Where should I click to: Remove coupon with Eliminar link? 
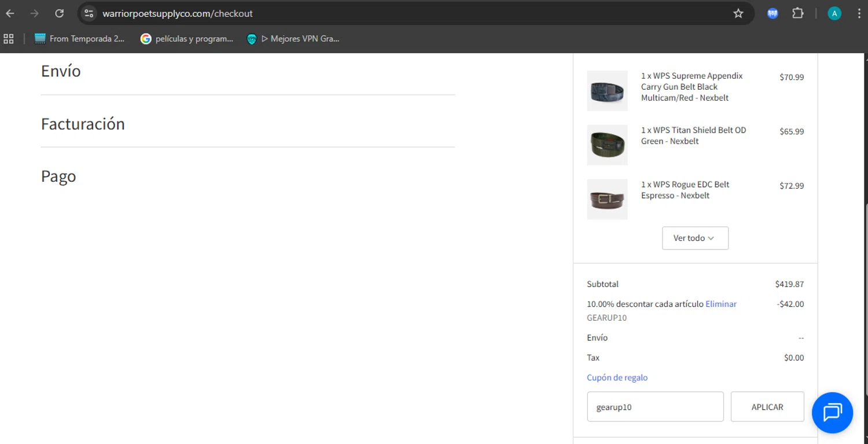click(721, 304)
